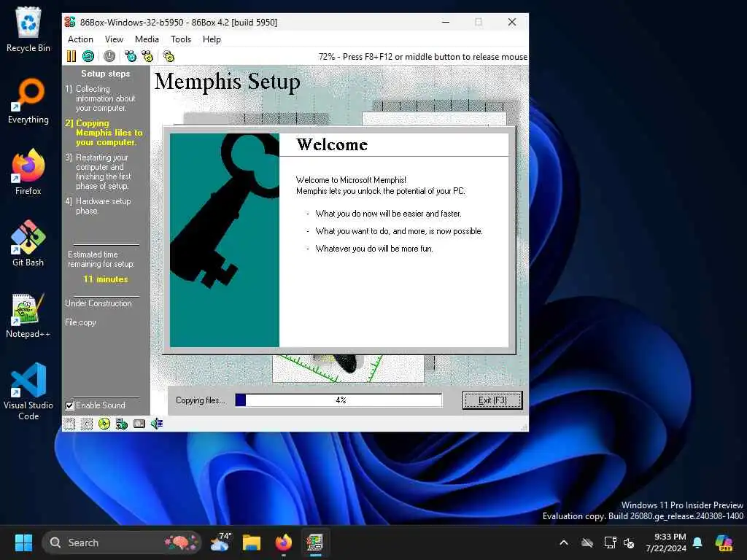Click the 'Memphis Setup' title text

click(228, 82)
